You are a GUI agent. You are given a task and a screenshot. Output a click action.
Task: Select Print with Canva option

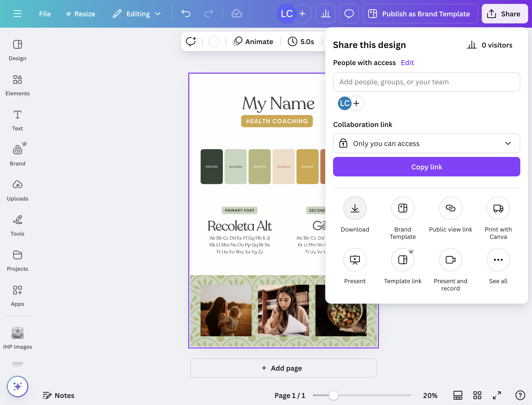(498, 208)
